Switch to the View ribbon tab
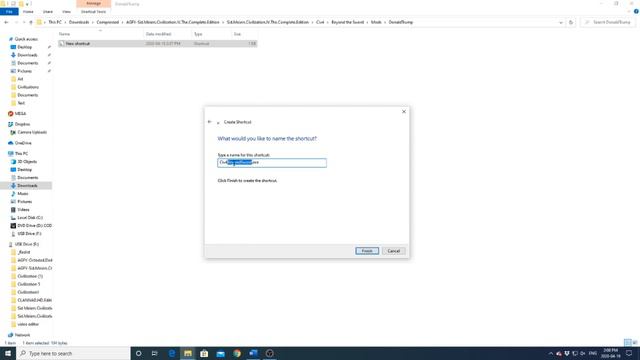The width and height of the screenshot is (640, 360). click(66, 12)
